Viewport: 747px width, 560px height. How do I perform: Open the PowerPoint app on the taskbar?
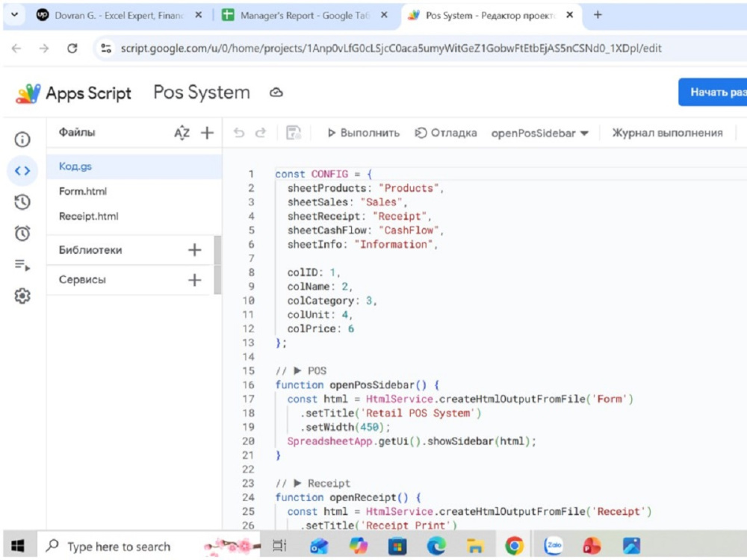click(x=592, y=546)
